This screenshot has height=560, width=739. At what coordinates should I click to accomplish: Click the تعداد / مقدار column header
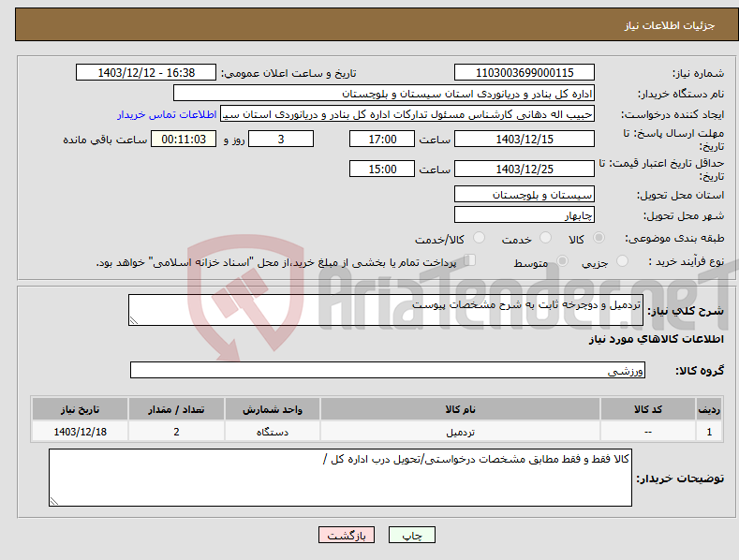point(176,409)
